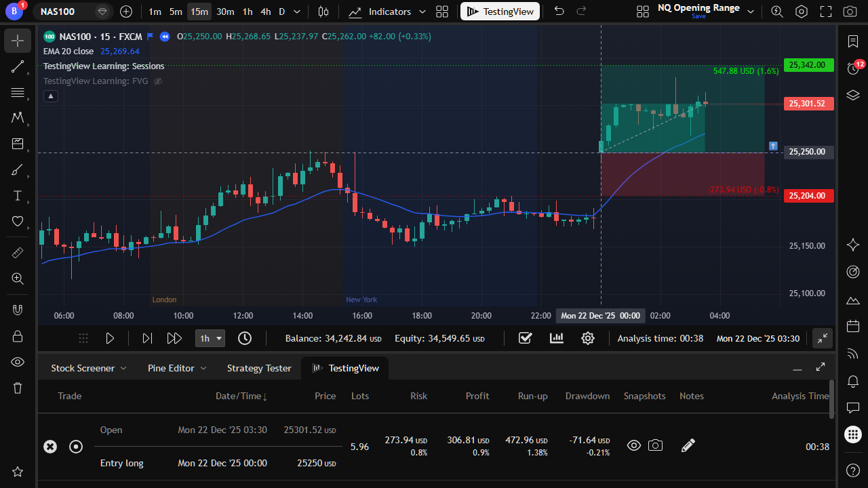Viewport: 868px width, 488px height.
Task: Open the Indicators dialog
Action: 380,12
